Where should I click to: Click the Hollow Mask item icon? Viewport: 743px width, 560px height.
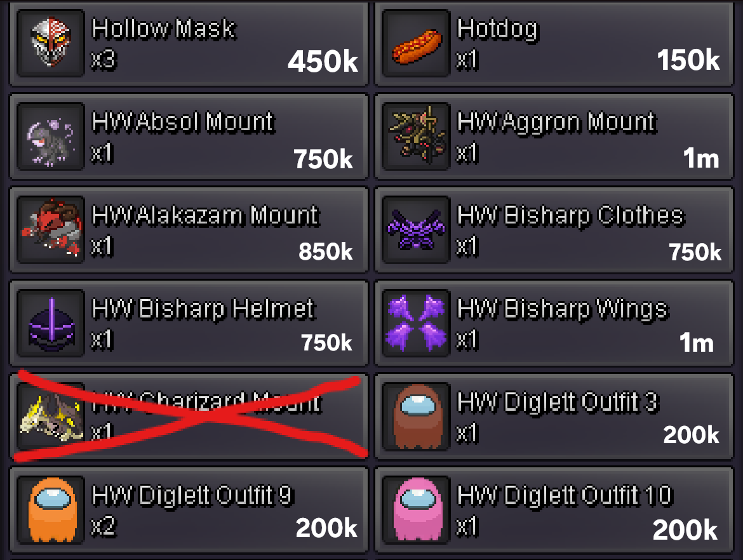point(51,43)
